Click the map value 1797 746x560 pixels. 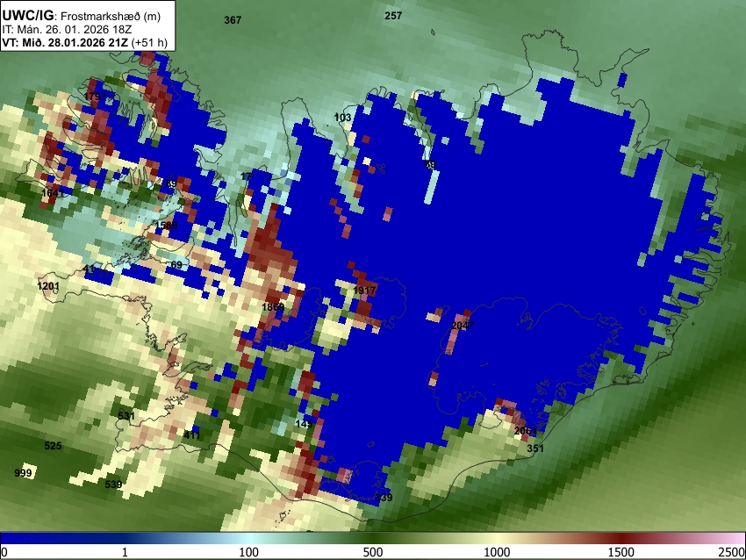tap(95, 96)
